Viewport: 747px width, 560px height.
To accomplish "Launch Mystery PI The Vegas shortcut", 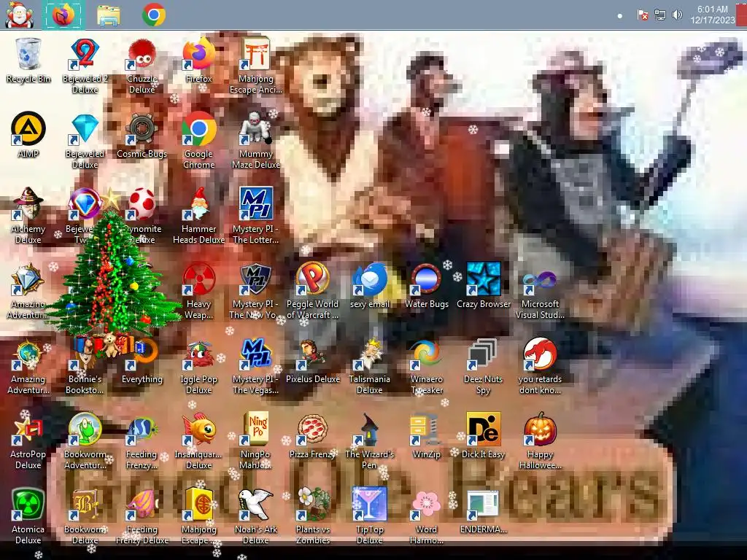I will (256, 366).
